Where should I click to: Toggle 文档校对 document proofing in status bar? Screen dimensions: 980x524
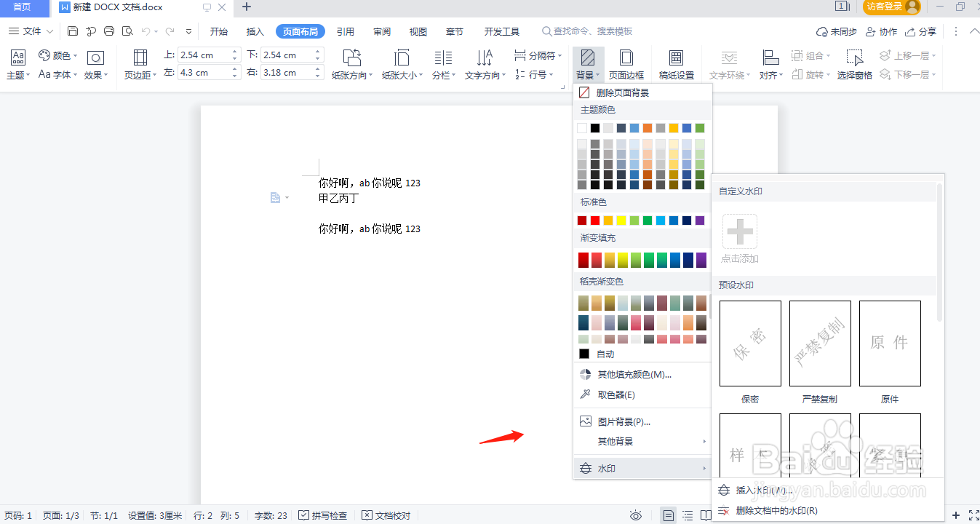(x=386, y=515)
